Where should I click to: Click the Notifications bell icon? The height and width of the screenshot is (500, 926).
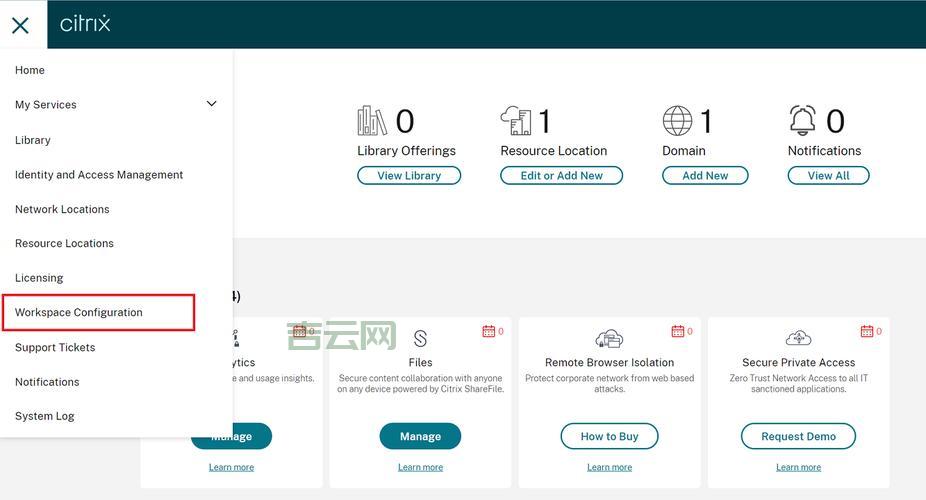point(802,121)
